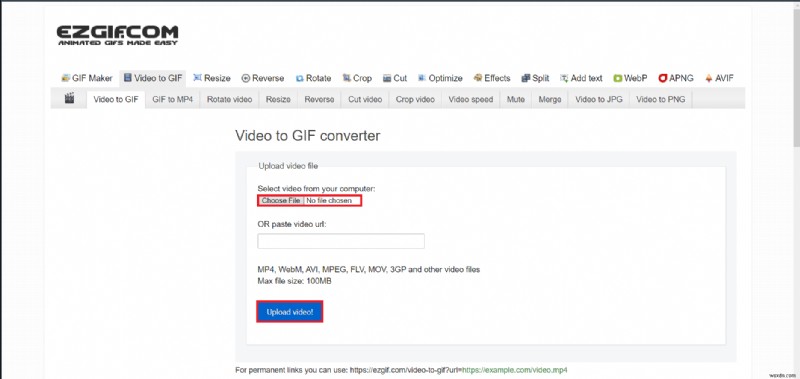The height and width of the screenshot is (379, 800).
Task: Switch to the Merge tab
Action: pyautogui.click(x=550, y=99)
